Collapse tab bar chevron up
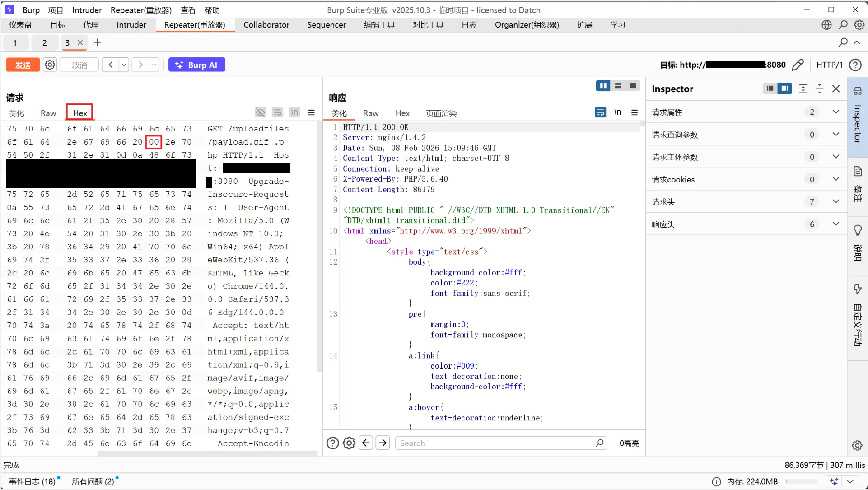This screenshot has height=490, width=868. coord(857,42)
